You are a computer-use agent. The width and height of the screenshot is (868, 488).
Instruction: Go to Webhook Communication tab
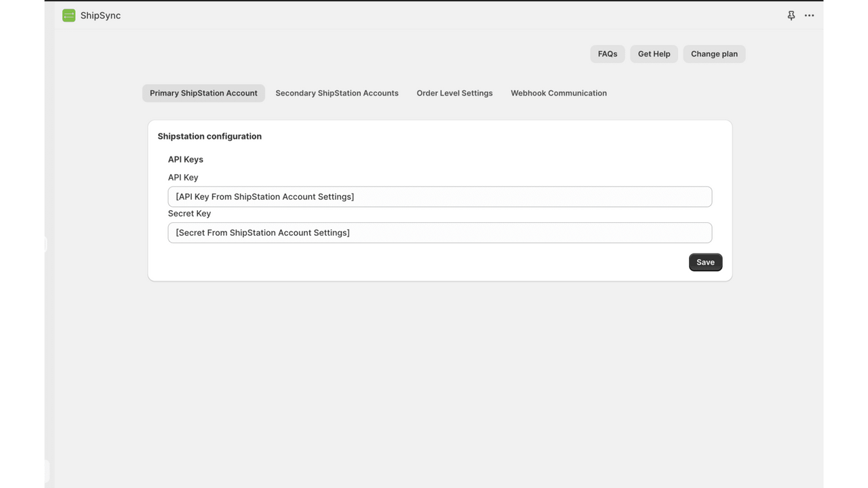pyautogui.click(x=559, y=93)
